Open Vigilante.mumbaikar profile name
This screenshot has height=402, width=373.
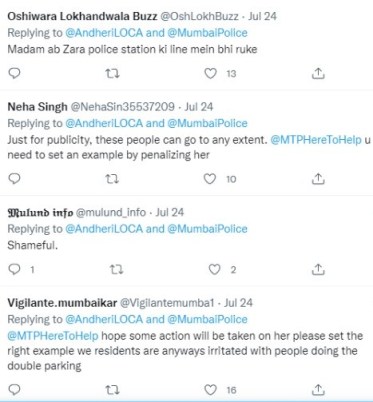62,303
